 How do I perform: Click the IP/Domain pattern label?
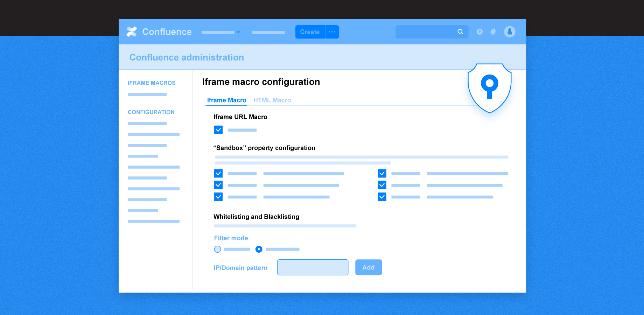241,268
